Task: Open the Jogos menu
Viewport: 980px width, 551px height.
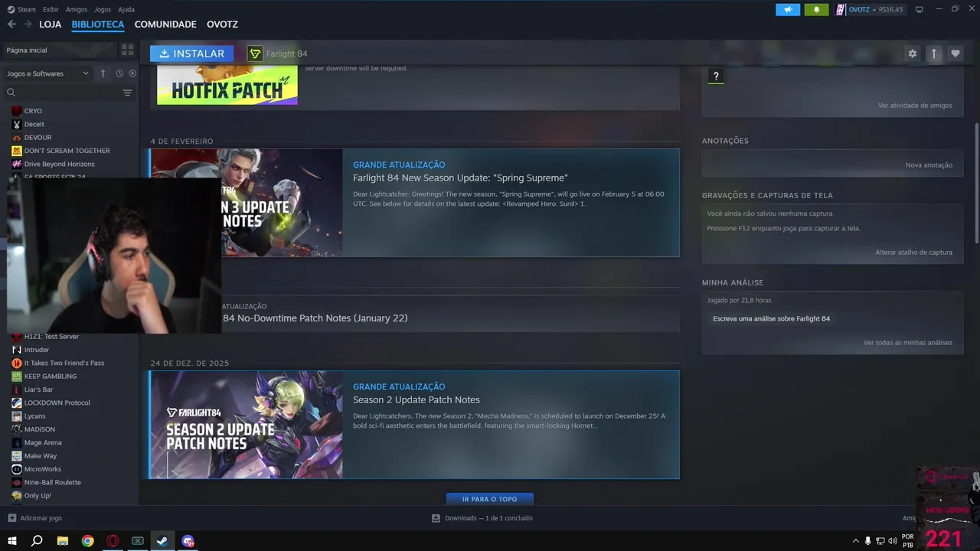Action: pyautogui.click(x=103, y=9)
